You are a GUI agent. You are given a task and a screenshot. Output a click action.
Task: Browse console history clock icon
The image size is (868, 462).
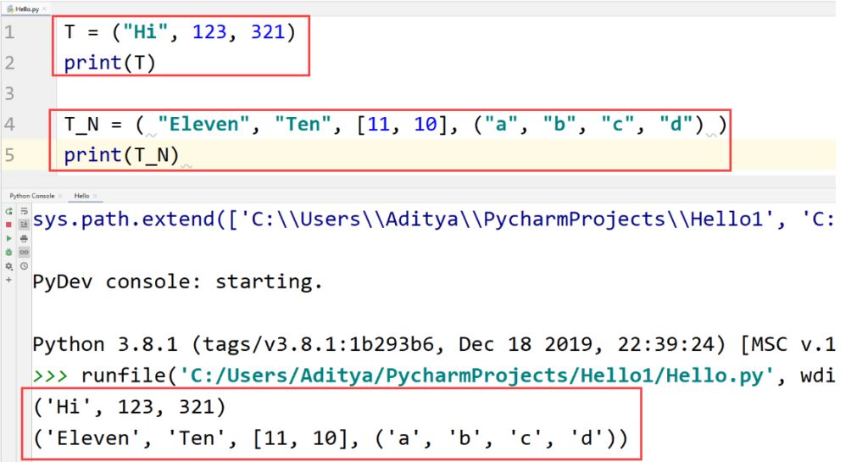pos(24,266)
